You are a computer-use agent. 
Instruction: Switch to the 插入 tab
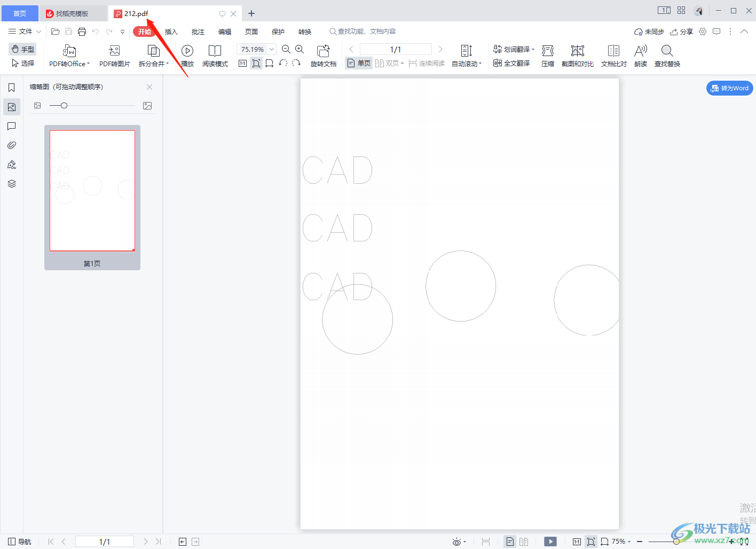pos(171,32)
